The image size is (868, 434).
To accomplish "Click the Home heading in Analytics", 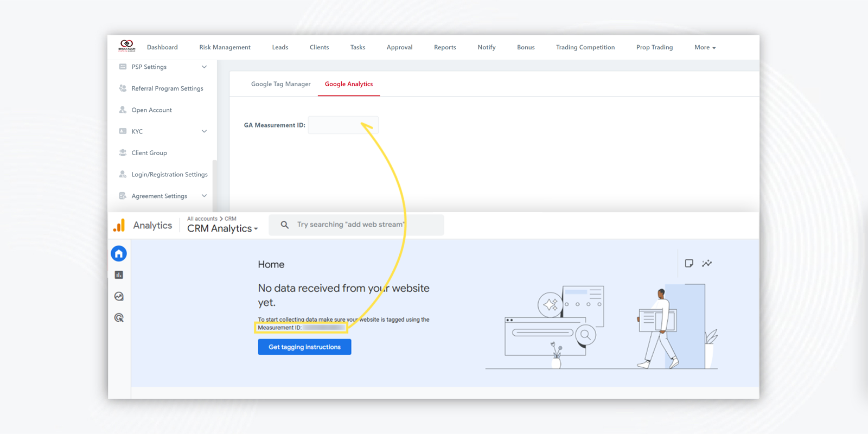I will (271, 265).
